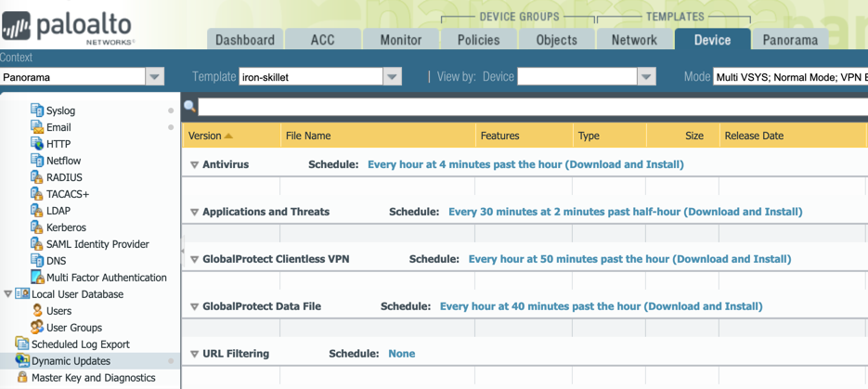The image size is (868, 389).
Task: Open the View by Device dropdown
Action: (x=647, y=77)
